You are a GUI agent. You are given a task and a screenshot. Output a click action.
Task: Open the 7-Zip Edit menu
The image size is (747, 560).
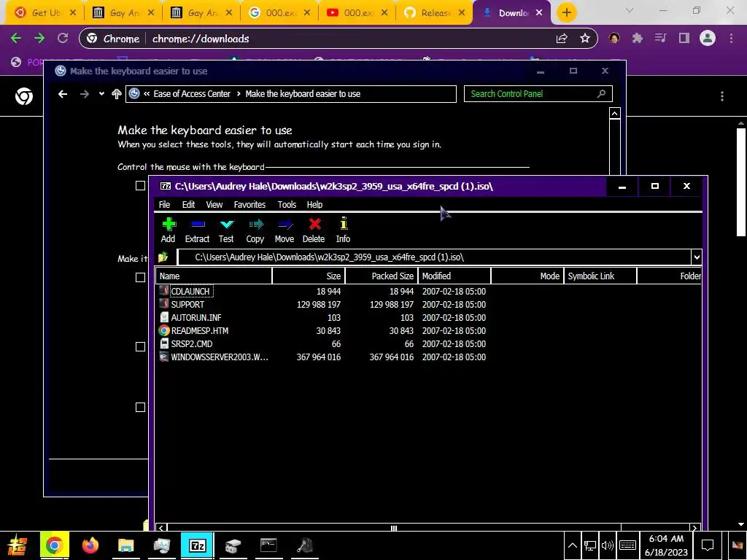pyautogui.click(x=188, y=204)
